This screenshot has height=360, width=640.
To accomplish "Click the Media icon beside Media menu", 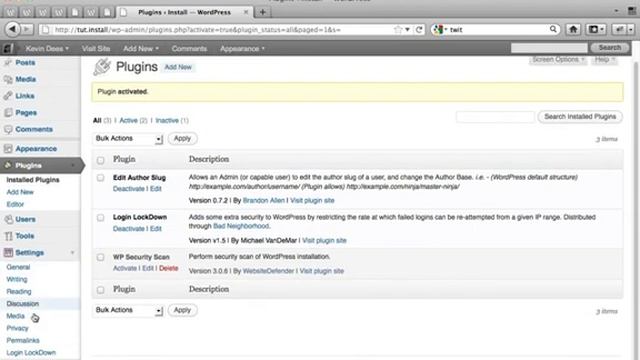I will (8, 79).
